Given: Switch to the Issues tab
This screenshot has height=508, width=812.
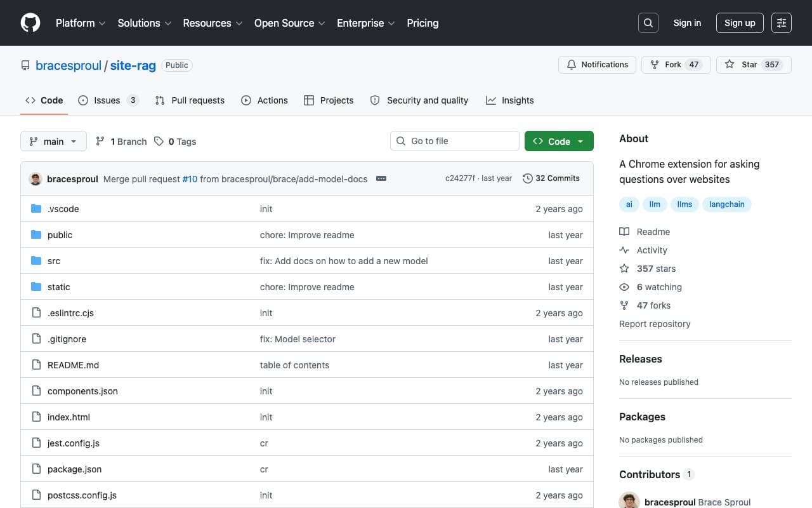Looking at the screenshot, I should coord(108,100).
